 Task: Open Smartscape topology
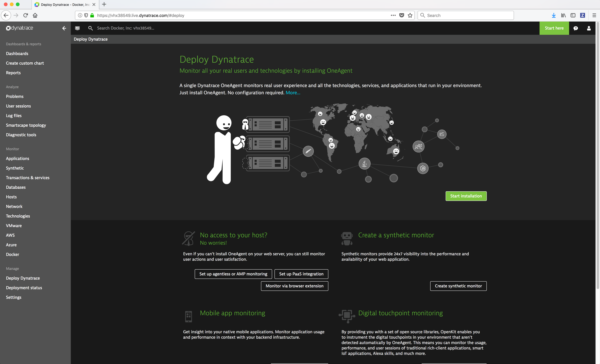[26, 125]
